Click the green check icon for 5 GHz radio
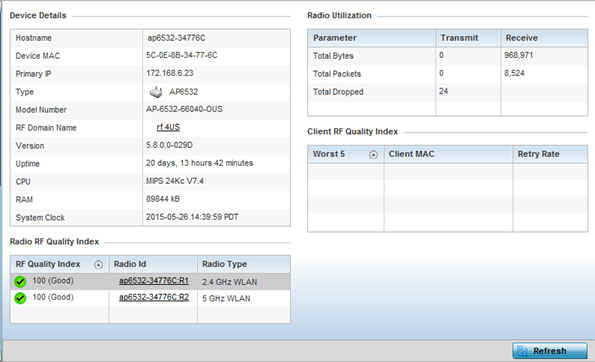This screenshot has height=362, width=595. (x=20, y=298)
